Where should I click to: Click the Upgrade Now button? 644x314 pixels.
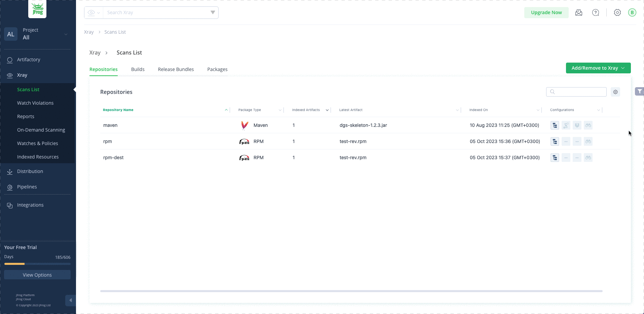(546, 13)
